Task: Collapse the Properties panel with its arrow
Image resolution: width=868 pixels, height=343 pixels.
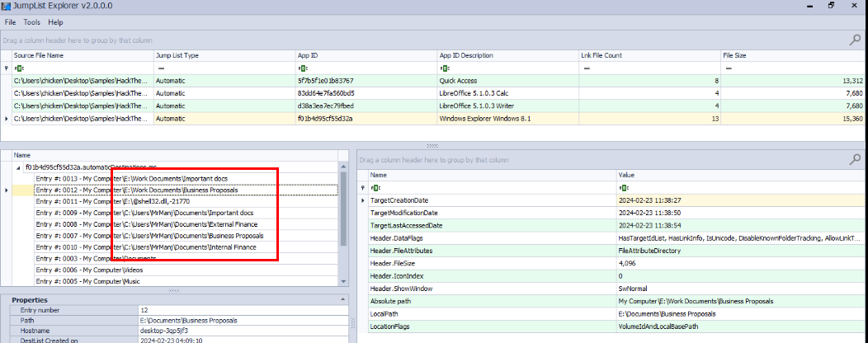Action: click(x=5, y=300)
